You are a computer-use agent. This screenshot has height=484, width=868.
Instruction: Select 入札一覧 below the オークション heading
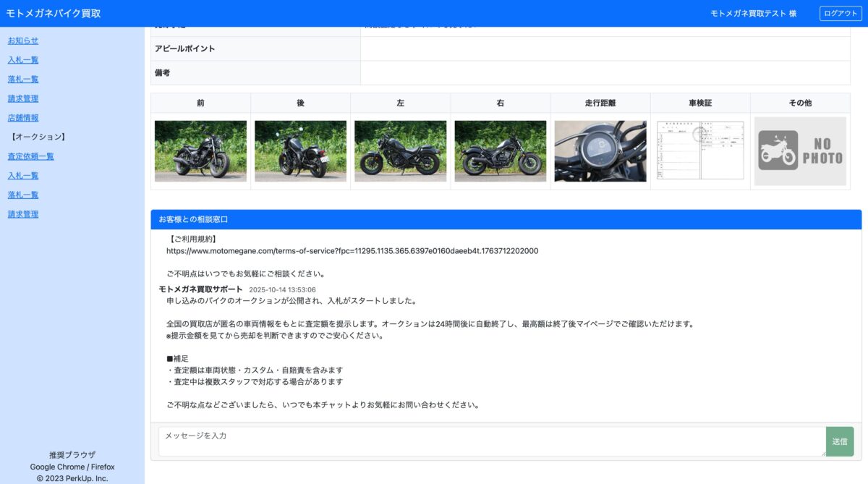coord(23,176)
